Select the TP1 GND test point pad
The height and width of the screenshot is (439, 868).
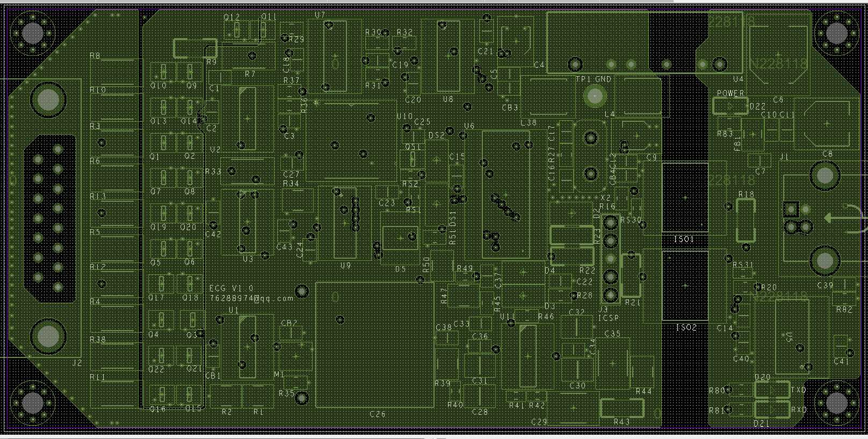tap(594, 97)
